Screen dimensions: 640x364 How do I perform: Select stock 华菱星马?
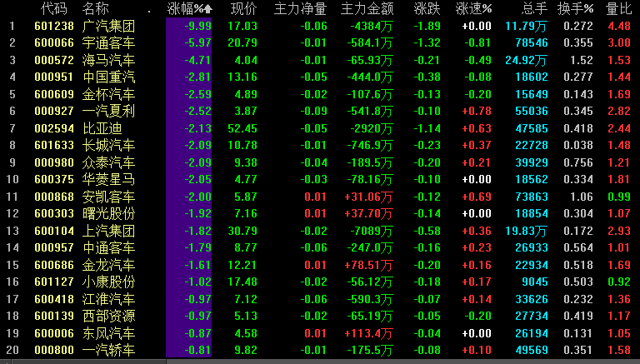(x=108, y=180)
